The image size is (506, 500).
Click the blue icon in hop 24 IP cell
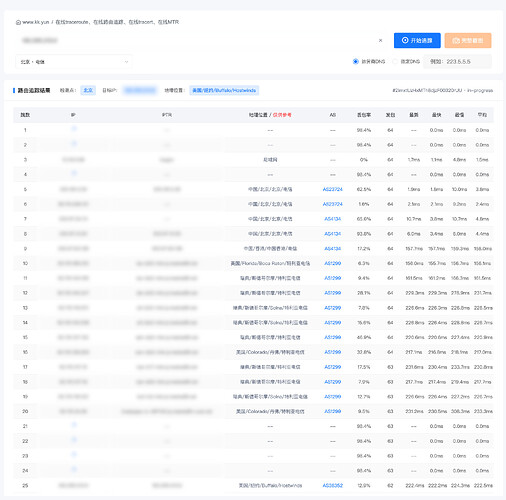tap(74, 469)
